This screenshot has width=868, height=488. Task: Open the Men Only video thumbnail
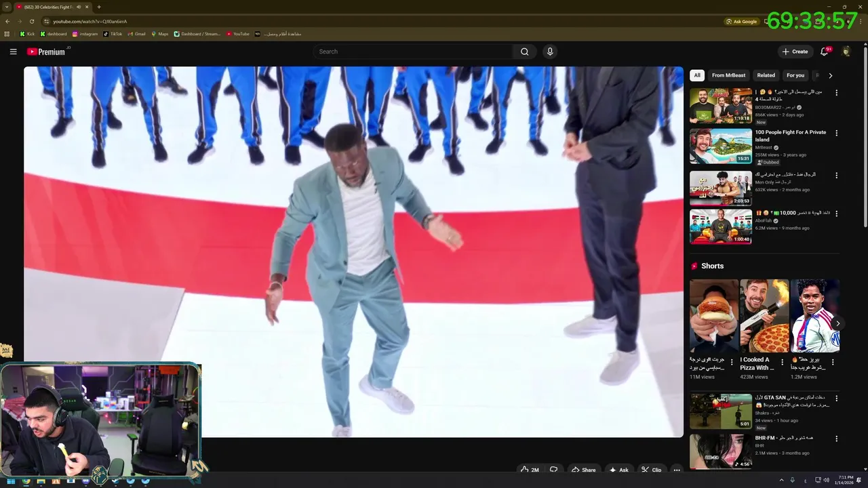pos(721,188)
